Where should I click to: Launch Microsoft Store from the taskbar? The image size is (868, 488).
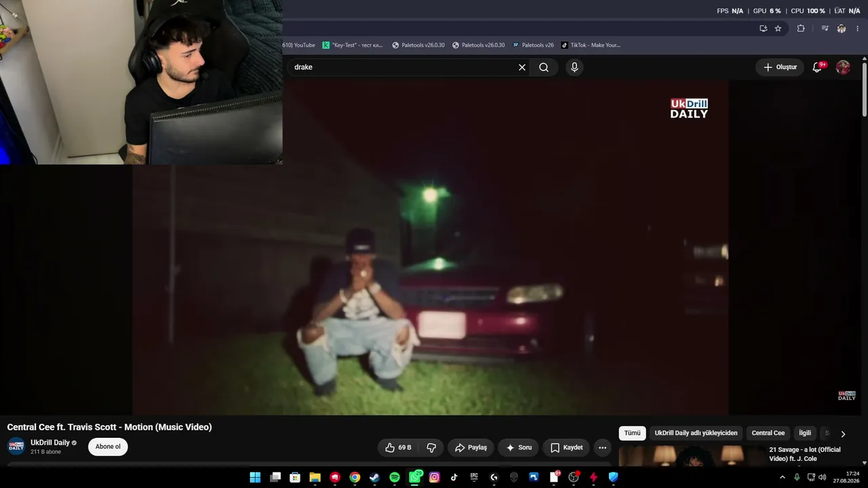[295, 477]
